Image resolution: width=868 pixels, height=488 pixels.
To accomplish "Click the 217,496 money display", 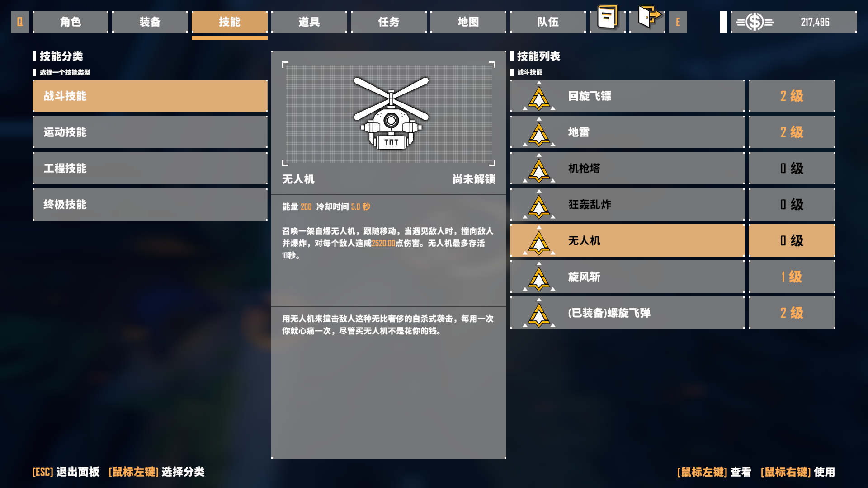I will click(815, 22).
